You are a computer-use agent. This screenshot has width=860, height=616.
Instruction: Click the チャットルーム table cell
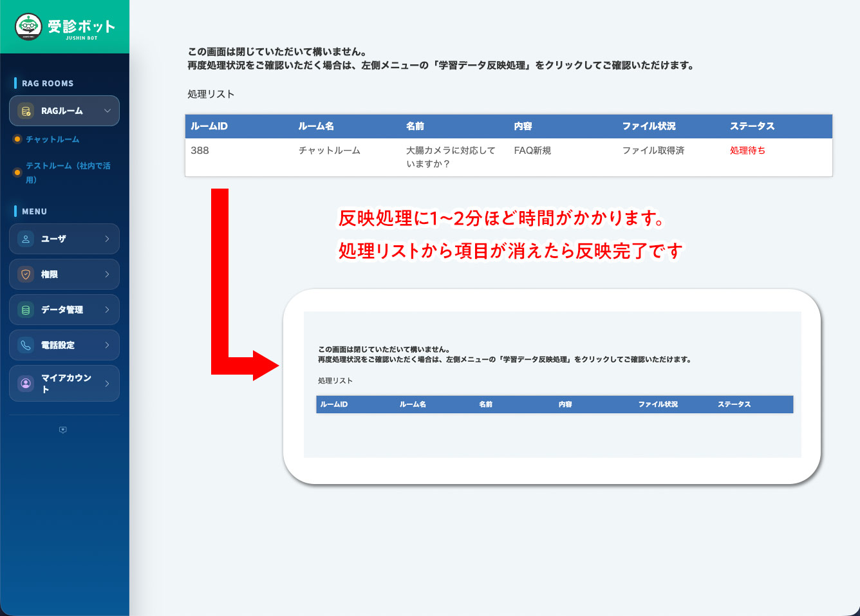pos(329,150)
